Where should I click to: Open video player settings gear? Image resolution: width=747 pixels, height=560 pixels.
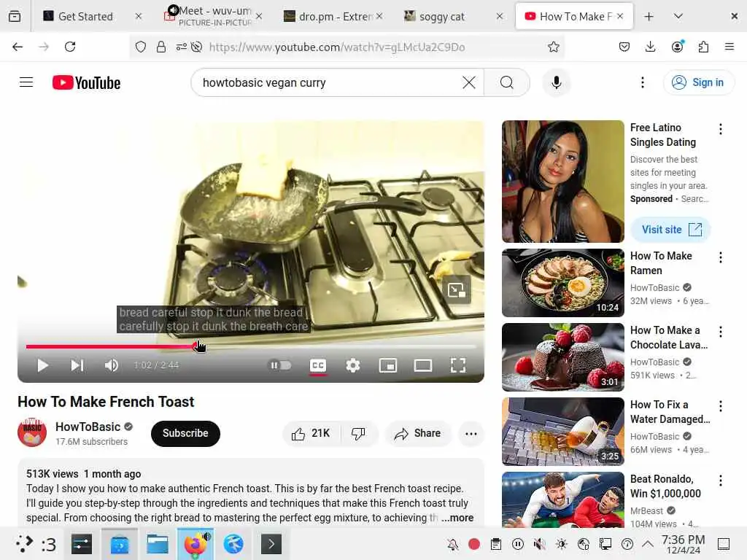[x=352, y=365]
